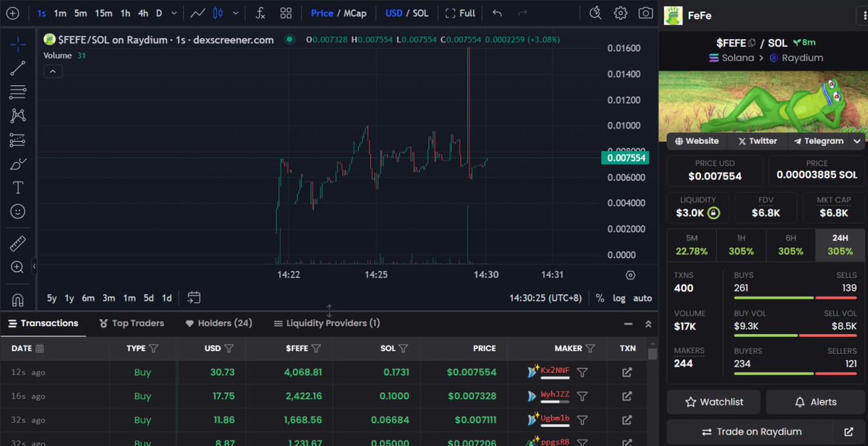Image resolution: width=868 pixels, height=446 pixels.
Task: Open the MAKER column filter
Action: [x=590, y=348]
